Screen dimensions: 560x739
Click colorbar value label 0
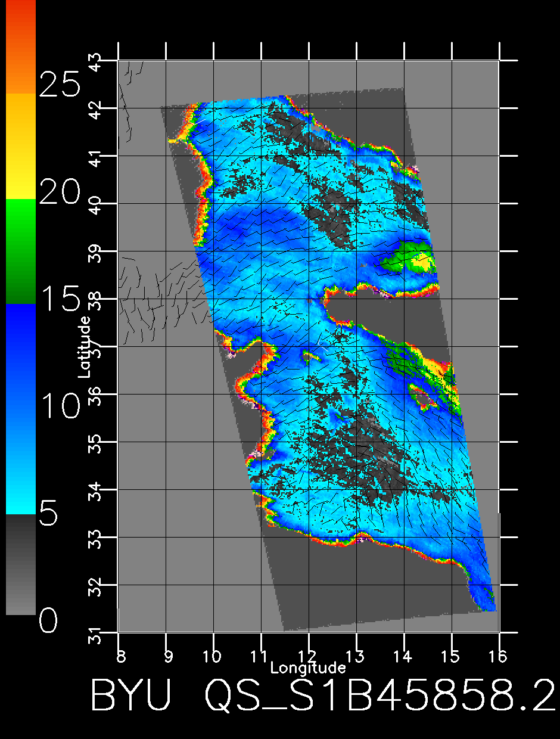[49, 621]
